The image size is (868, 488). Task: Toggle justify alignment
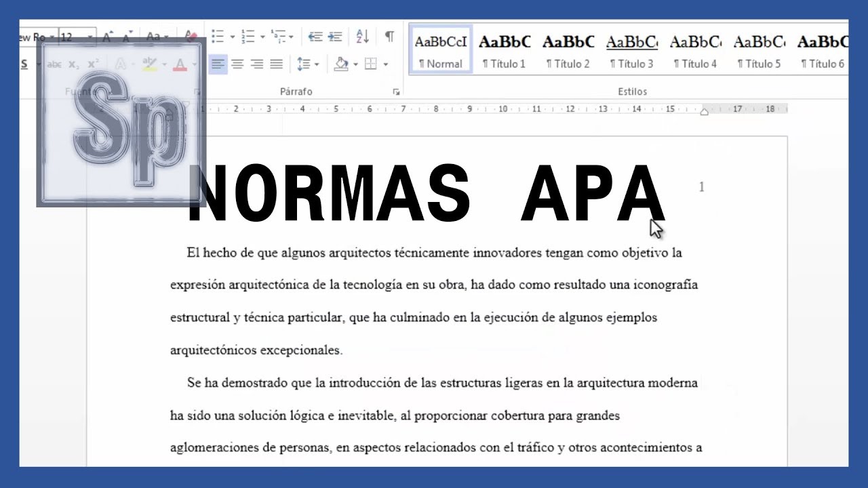(277, 64)
